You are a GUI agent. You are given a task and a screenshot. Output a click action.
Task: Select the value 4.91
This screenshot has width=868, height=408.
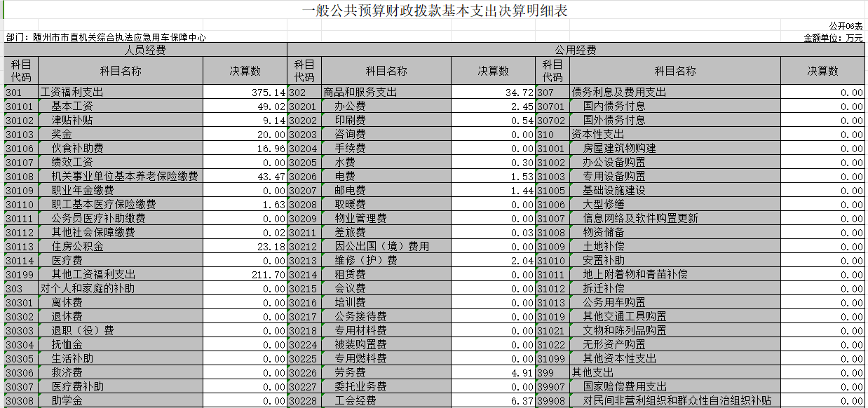click(493, 372)
